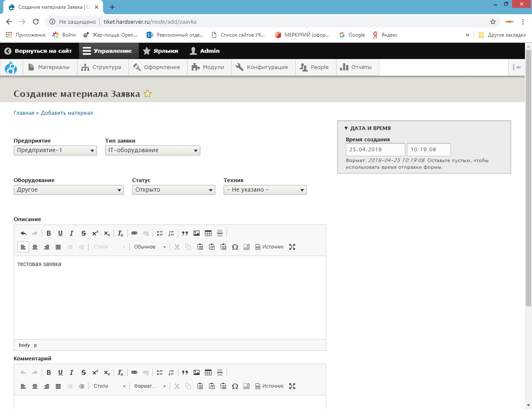Viewport: 532px width, 409px height.
Task: Click the creation date input field
Action: coord(375,150)
